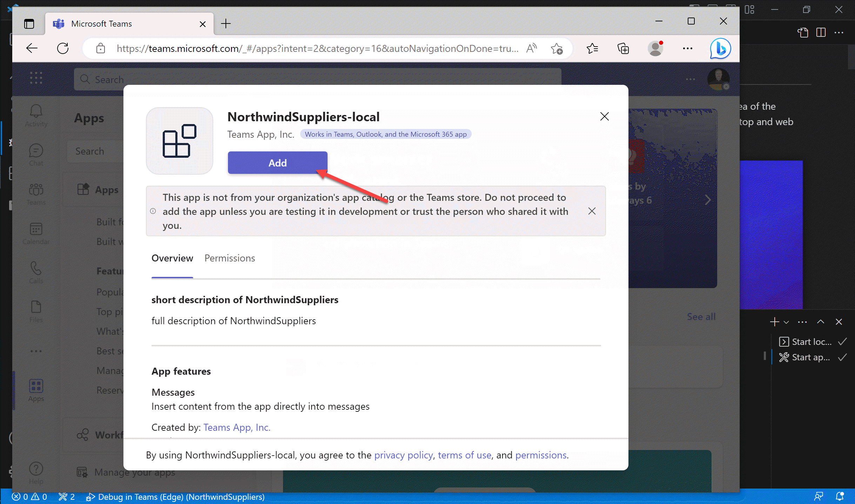Screen dimensions: 855x504
Task: Open Teams settings ellipsis near the avatar
Action: 690,79
